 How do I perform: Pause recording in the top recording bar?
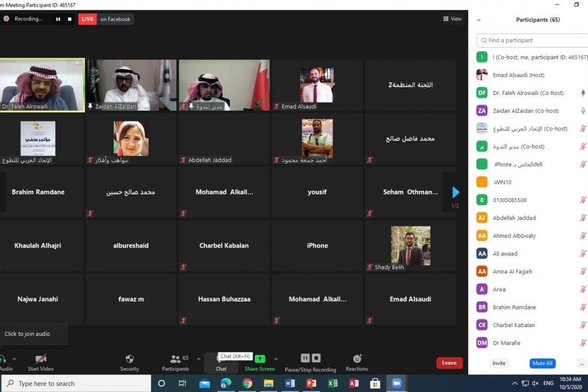point(58,19)
